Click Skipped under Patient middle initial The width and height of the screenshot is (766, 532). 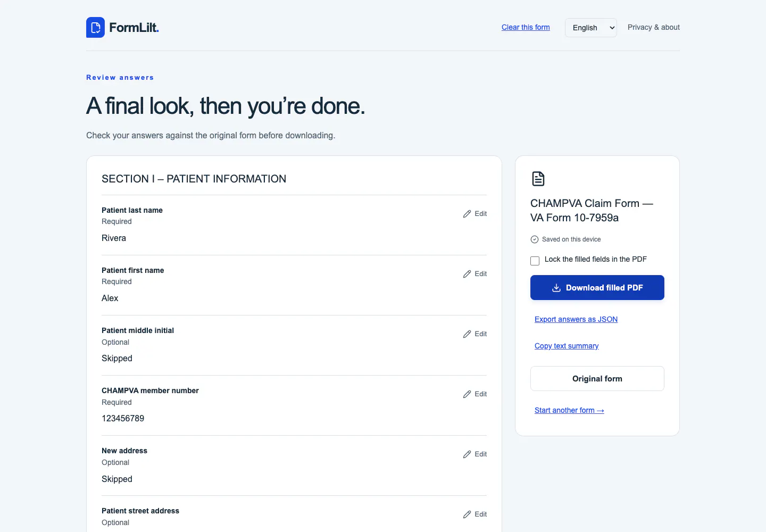pos(117,359)
